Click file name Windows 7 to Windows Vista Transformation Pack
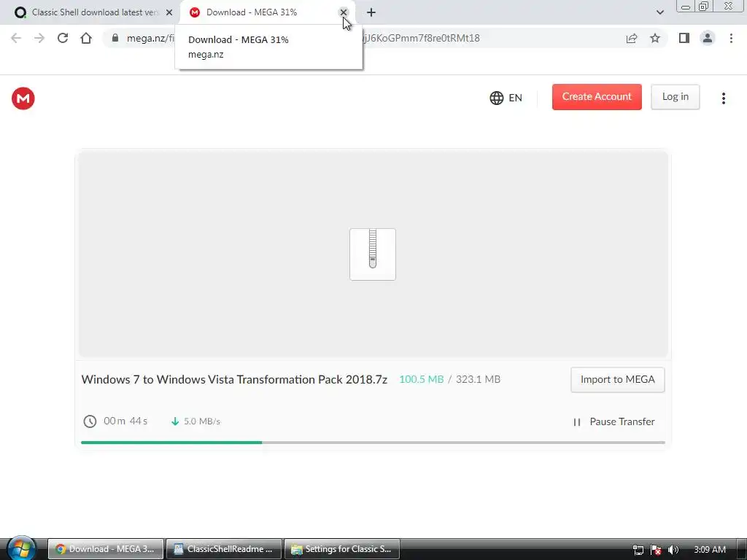The width and height of the screenshot is (747, 560). coord(234,379)
